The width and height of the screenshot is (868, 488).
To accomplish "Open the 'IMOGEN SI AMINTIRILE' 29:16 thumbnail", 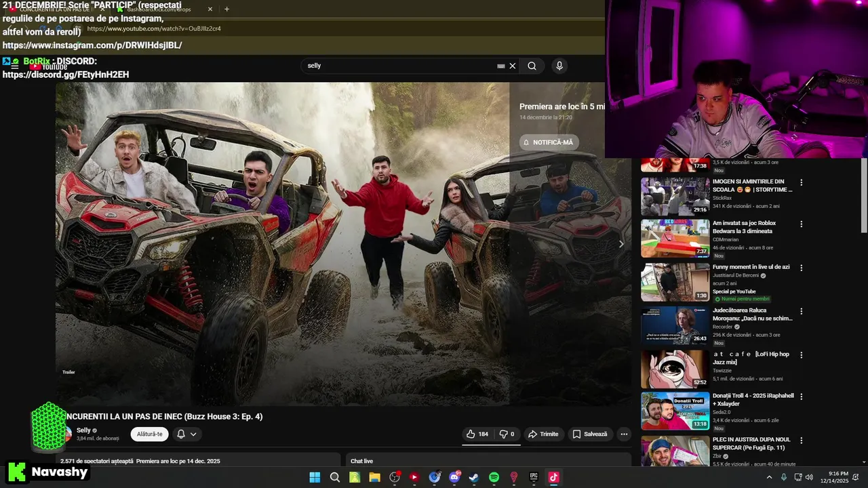I will point(675,197).
